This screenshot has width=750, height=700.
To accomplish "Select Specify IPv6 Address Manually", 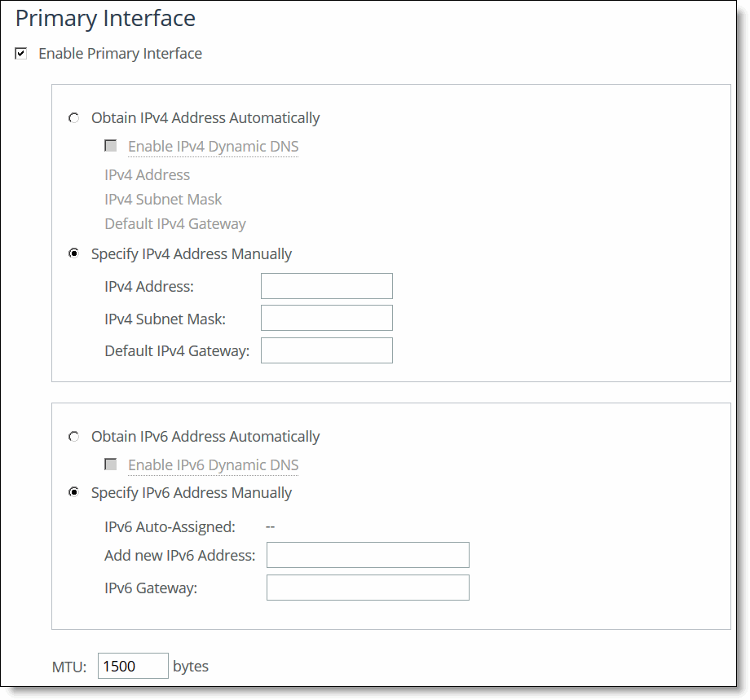I will coord(73,492).
